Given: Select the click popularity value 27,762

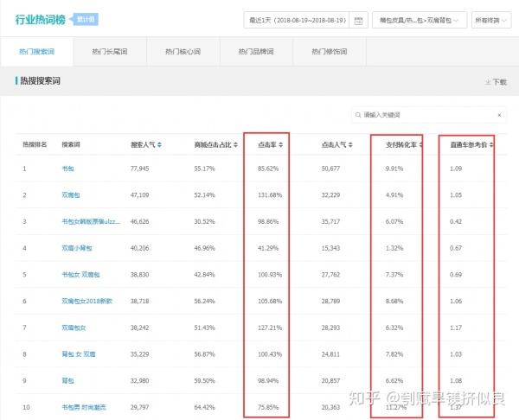Looking at the screenshot, I should 330,275.
